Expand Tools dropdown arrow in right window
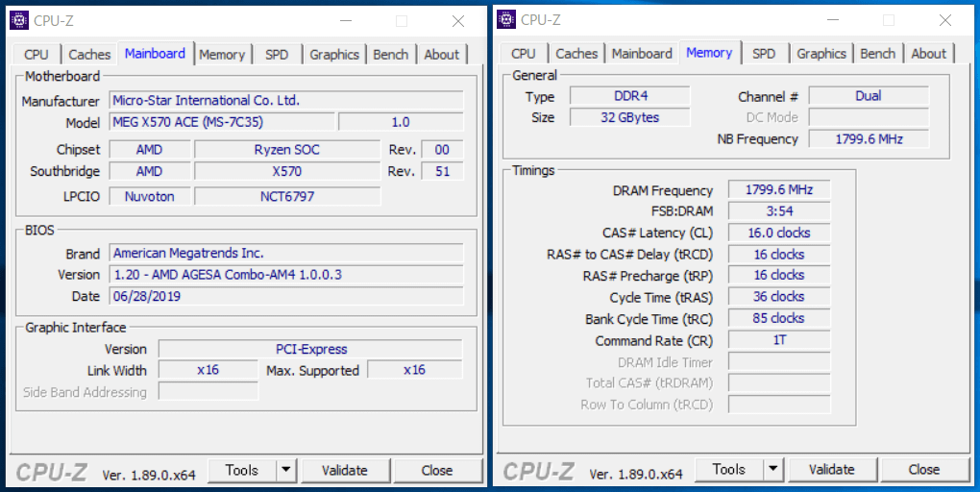Image resolution: width=980 pixels, height=492 pixels. click(773, 470)
